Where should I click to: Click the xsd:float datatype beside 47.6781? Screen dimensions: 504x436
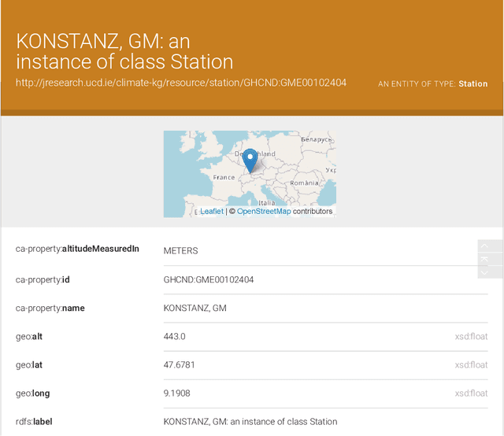click(x=471, y=365)
